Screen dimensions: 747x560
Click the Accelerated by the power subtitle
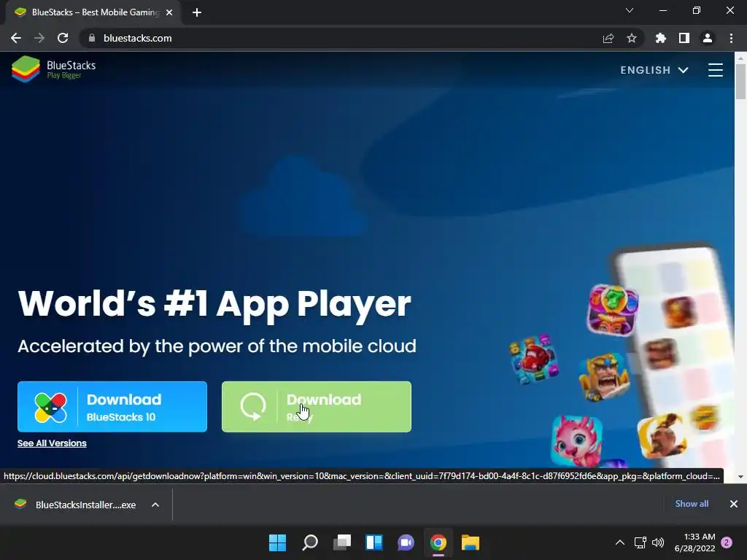217,346
